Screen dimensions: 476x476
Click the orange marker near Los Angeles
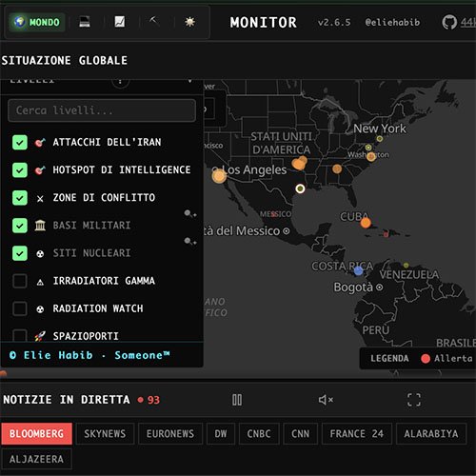219,176
